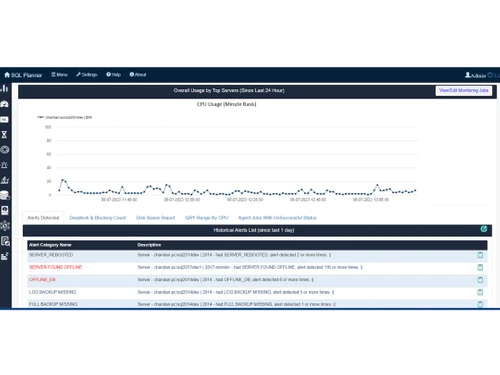Switch to Deadlock & Blocking Count tab

point(98,218)
